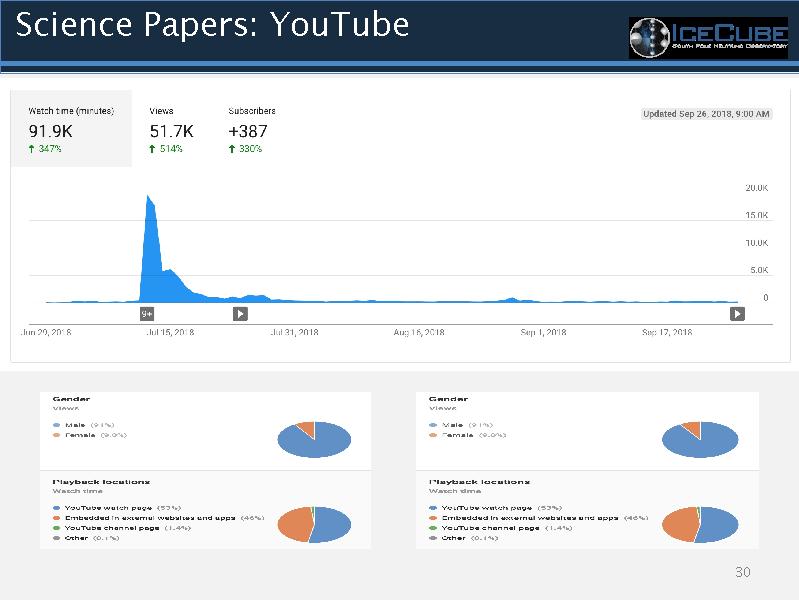Click the orange Female legend dot, right panel
Viewport: 799px width, 600px height.
tap(432, 435)
